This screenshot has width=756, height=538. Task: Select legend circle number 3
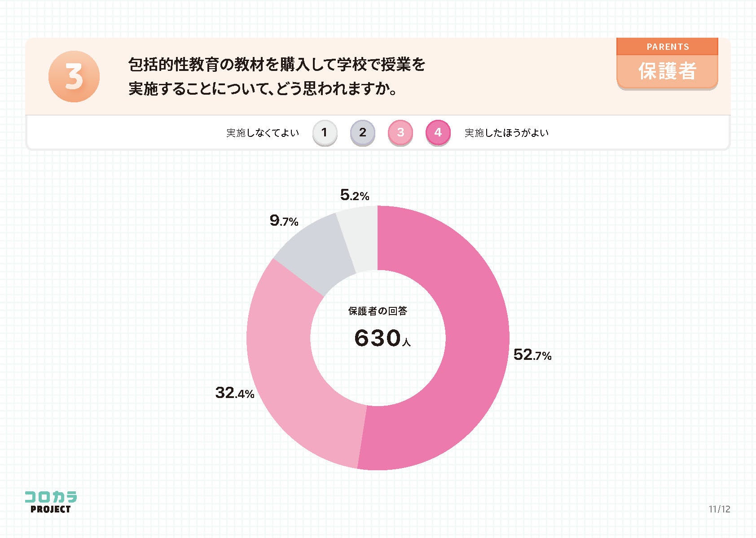tap(400, 132)
